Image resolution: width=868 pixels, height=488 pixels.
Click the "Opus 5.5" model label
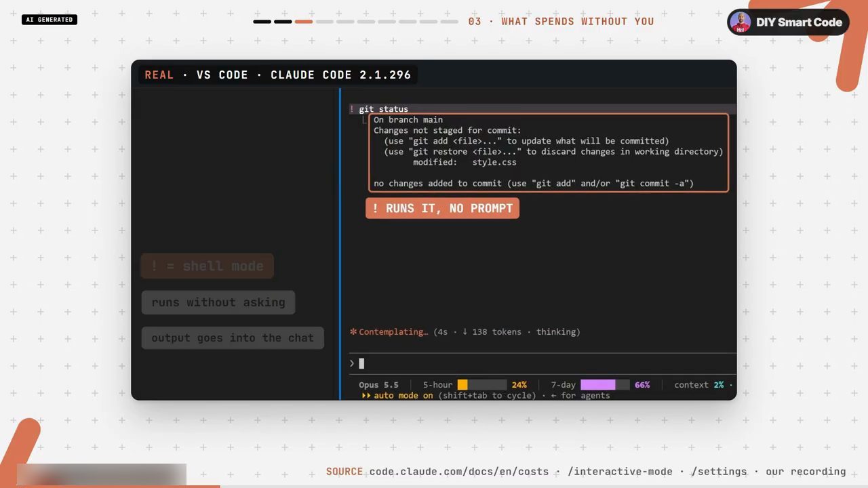[x=378, y=385]
